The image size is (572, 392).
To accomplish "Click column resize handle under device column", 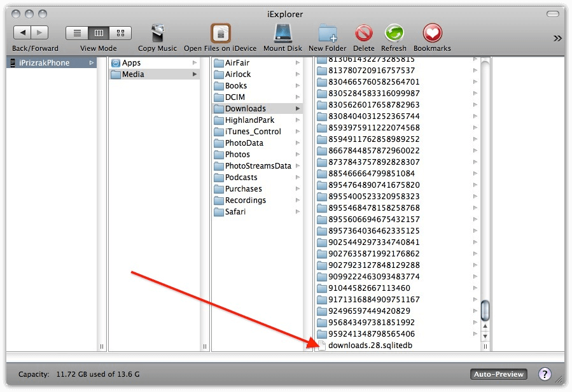I will 102,346.
